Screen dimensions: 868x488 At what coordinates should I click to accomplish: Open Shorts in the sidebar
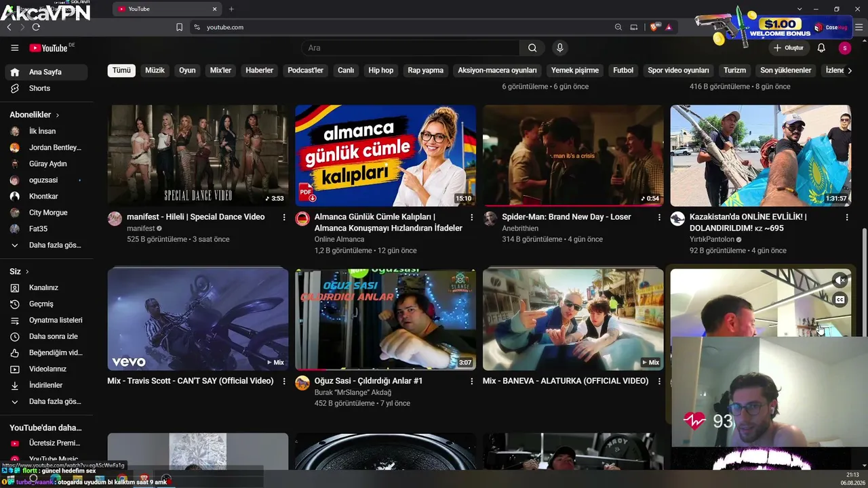pyautogui.click(x=47, y=88)
